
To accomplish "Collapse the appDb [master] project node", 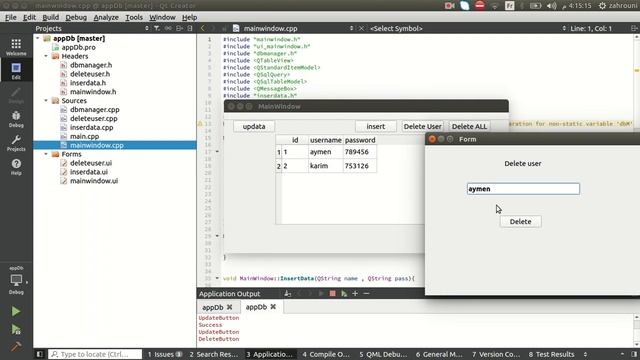I will [38, 38].
